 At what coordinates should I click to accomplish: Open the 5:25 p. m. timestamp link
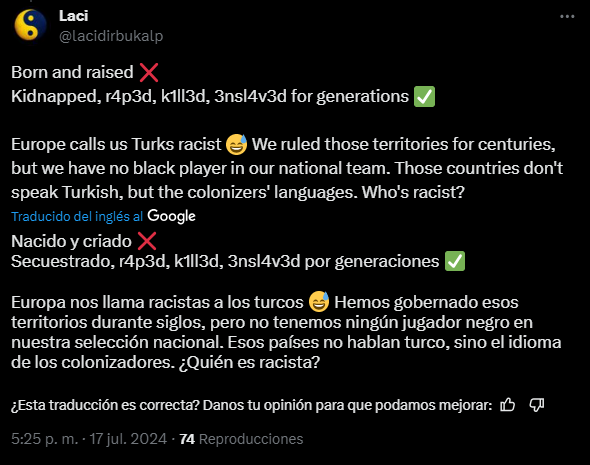coord(45,439)
